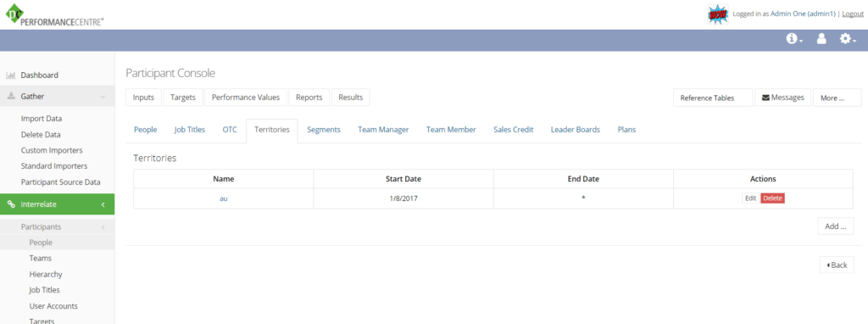Open the info icon menu
Image resolution: width=868 pixels, height=324 pixels.
click(x=795, y=39)
